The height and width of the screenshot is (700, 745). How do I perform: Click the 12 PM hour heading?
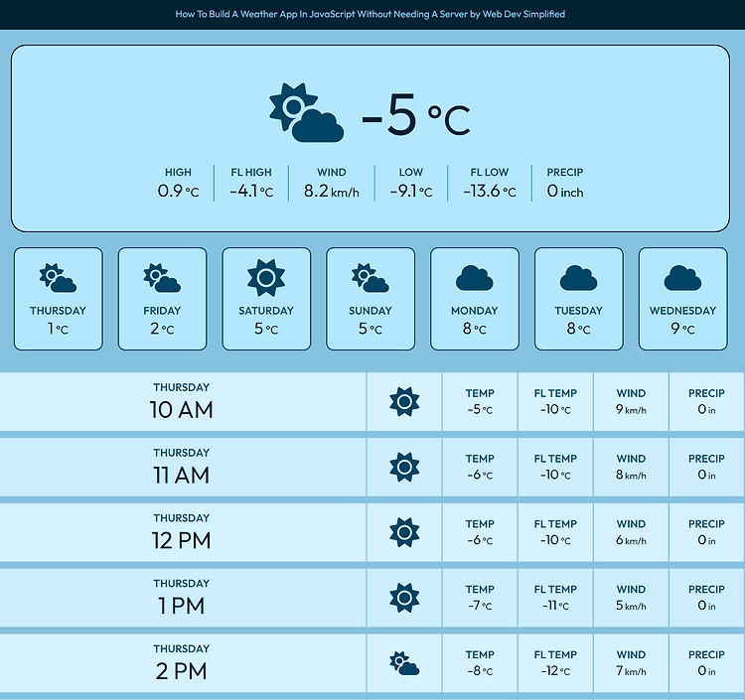click(x=181, y=540)
